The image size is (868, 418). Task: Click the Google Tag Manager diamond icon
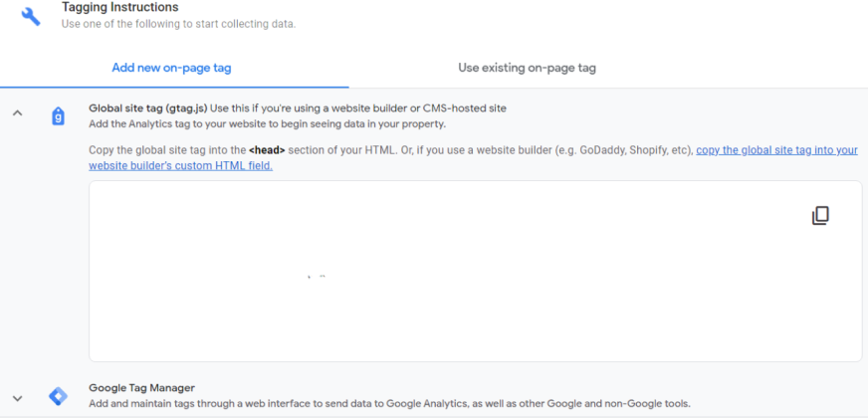[x=58, y=396]
